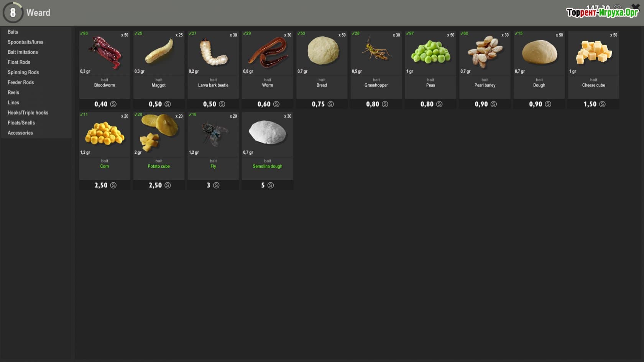Open the Reels shop category
Viewport: 644px width, 362px height.
(13, 92)
